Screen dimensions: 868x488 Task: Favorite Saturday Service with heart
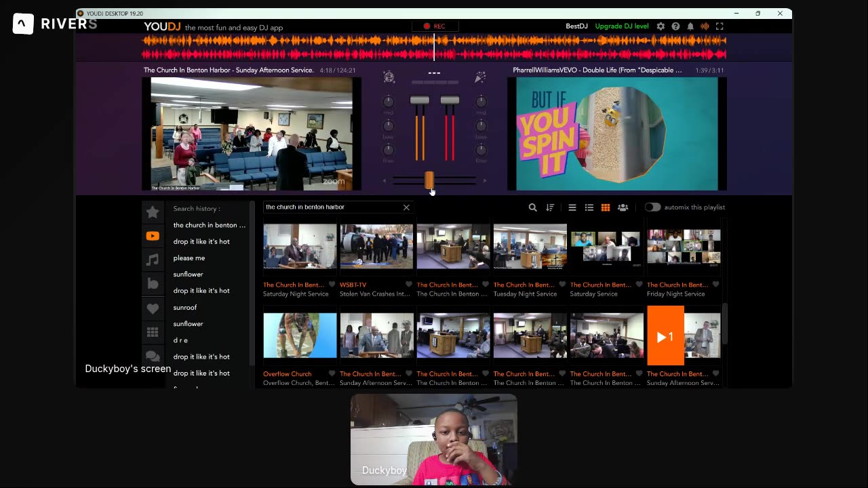tap(639, 285)
